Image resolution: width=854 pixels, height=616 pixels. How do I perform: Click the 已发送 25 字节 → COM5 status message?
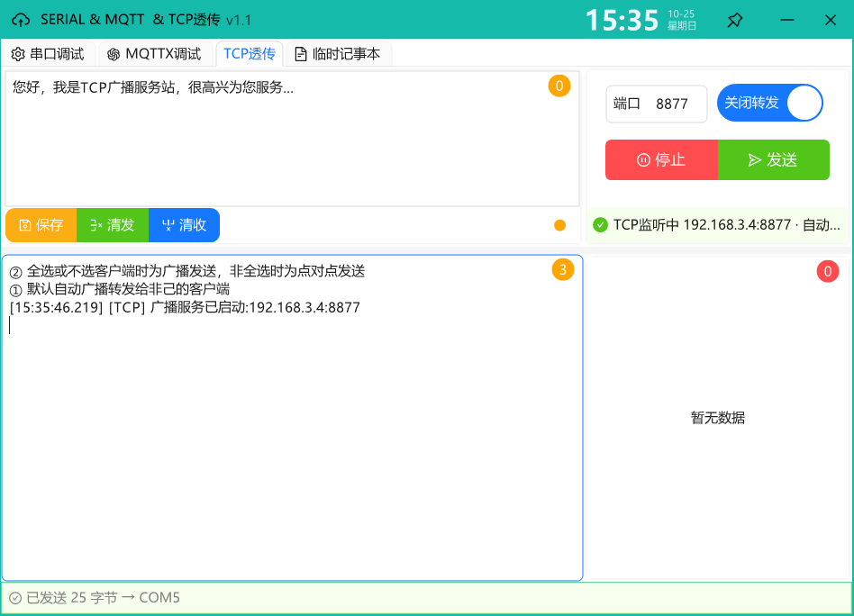coord(103,598)
